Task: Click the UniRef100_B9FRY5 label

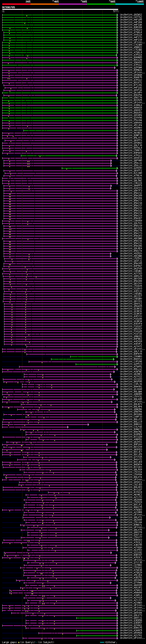Action: click(131, 354)
